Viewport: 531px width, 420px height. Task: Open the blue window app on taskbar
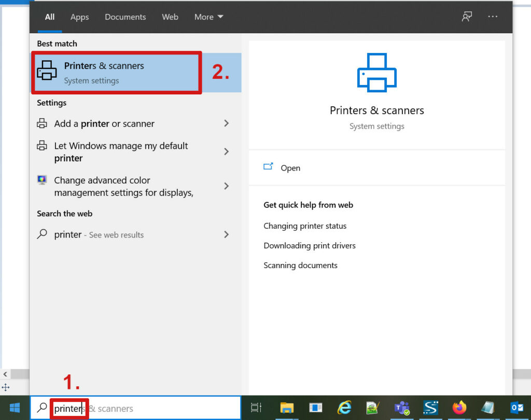click(316, 408)
